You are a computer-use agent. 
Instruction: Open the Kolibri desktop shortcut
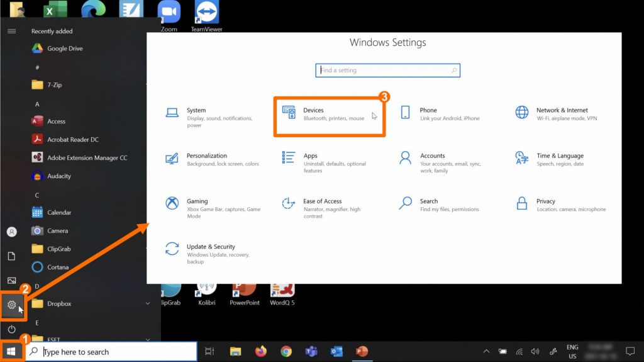click(206, 295)
